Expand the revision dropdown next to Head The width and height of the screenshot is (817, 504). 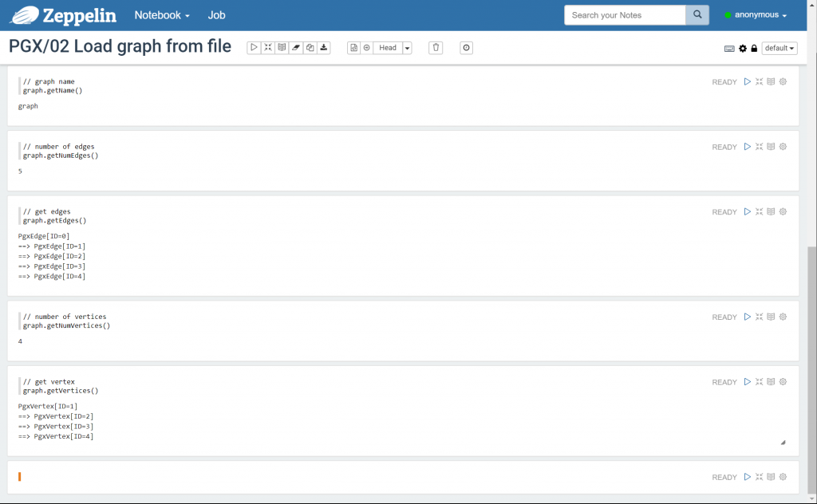click(x=407, y=48)
